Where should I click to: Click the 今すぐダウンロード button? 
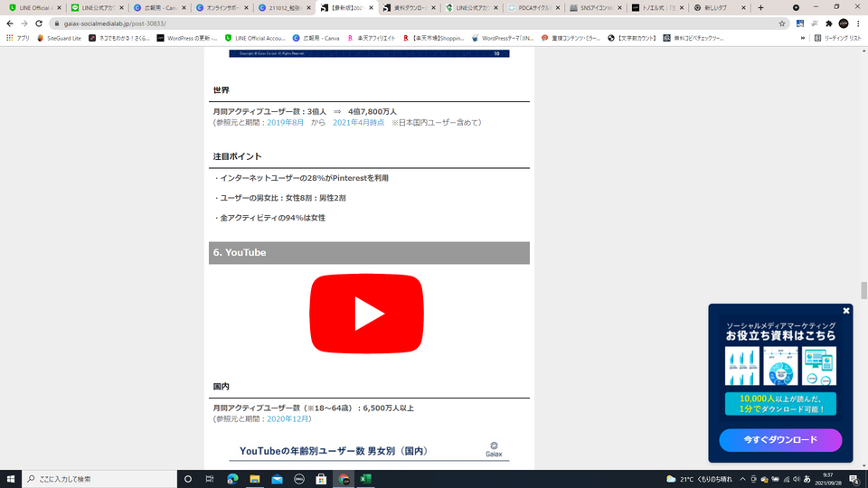click(780, 440)
